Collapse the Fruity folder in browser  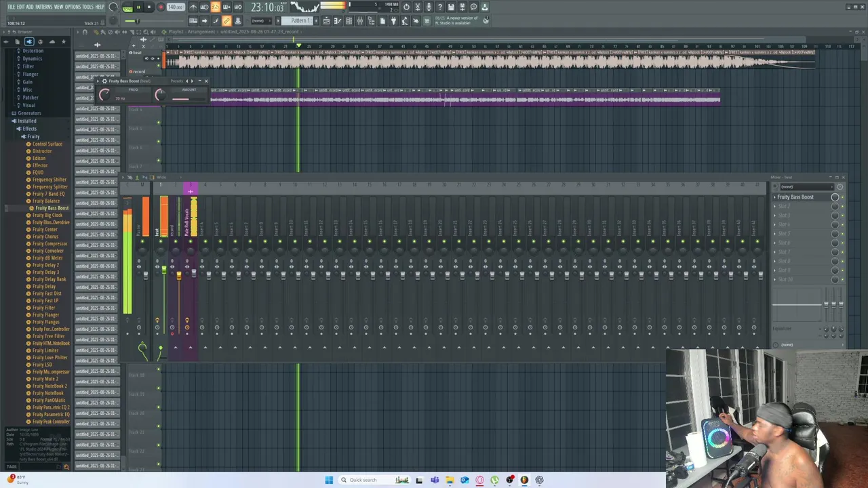coord(33,136)
